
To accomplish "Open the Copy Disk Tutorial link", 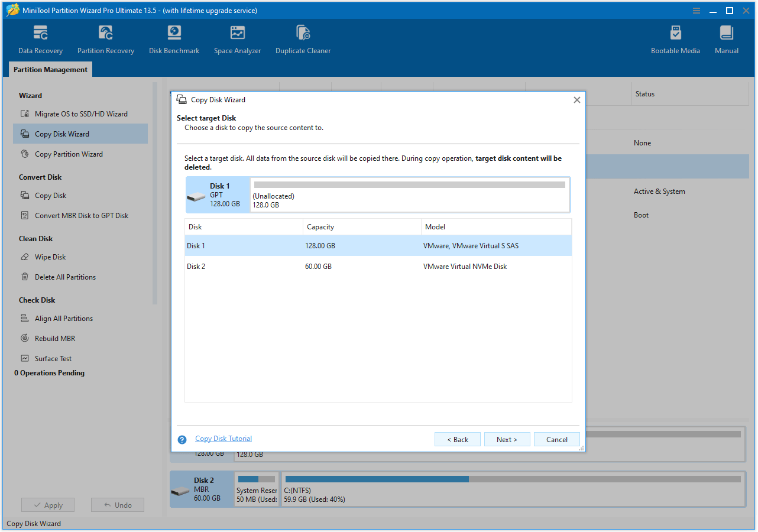I will (223, 438).
